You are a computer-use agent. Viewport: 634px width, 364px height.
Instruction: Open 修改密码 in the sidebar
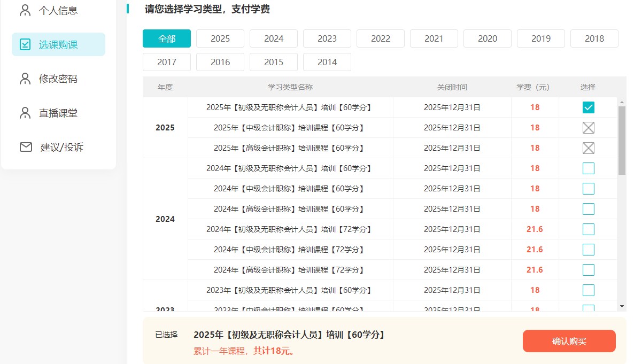[59, 79]
